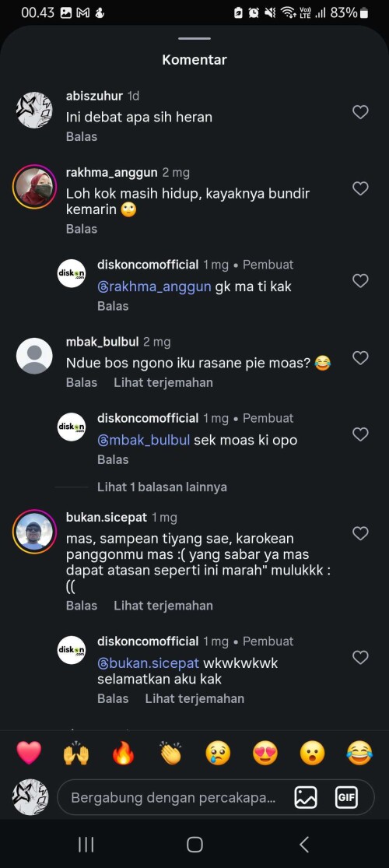The height and width of the screenshot is (868, 389).
Task: Open the GIF picker
Action: point(346,798)
